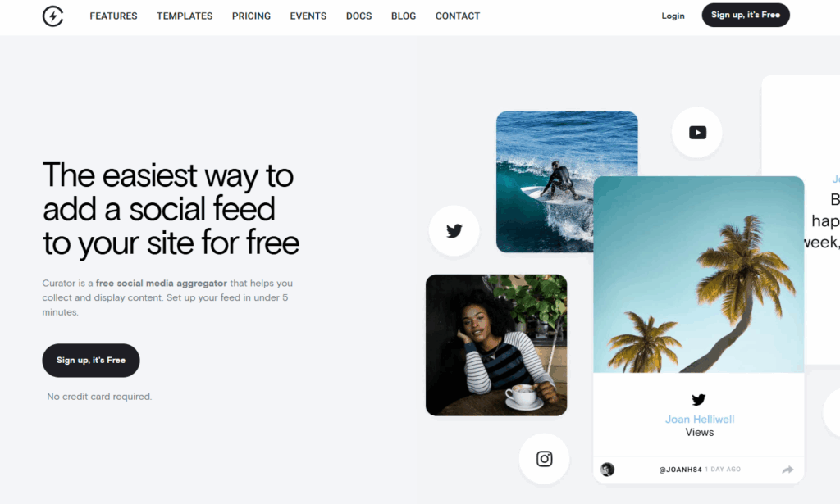The image size is (840, 504).
Task: Visit the Blog from the top navigation
Action: click(404, 16)
